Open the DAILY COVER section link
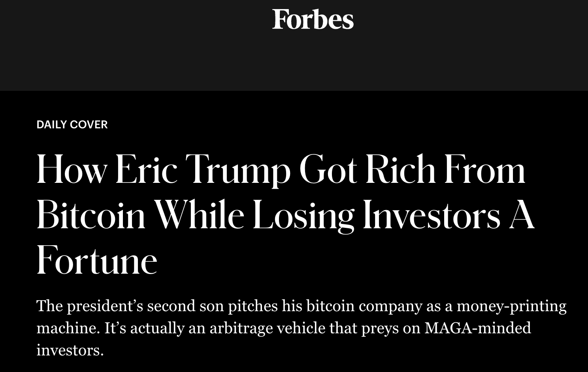The height and width of the screenshot is (372, 588). click(x=72, y=124)
